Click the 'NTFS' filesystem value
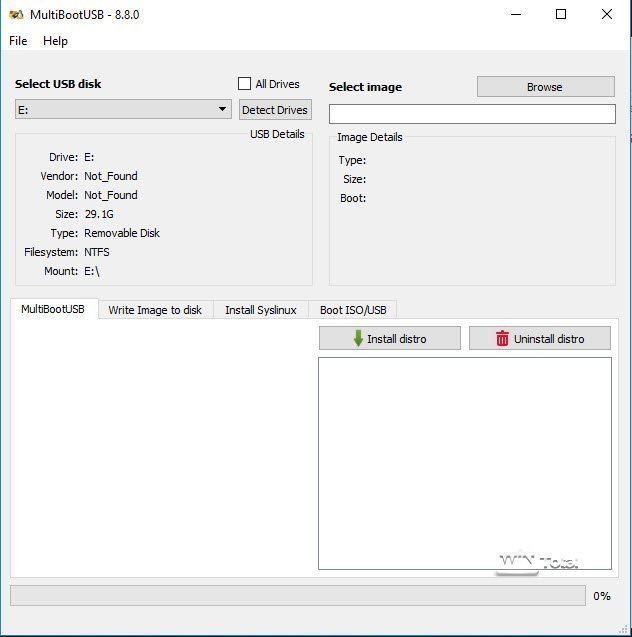 click(97, 252)
